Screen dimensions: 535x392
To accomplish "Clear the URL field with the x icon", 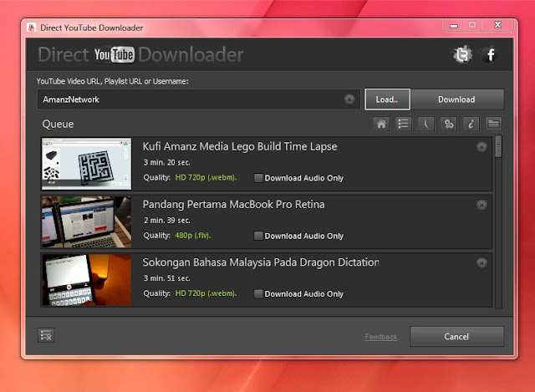I will pyautogui.click(x=349, y=99).
